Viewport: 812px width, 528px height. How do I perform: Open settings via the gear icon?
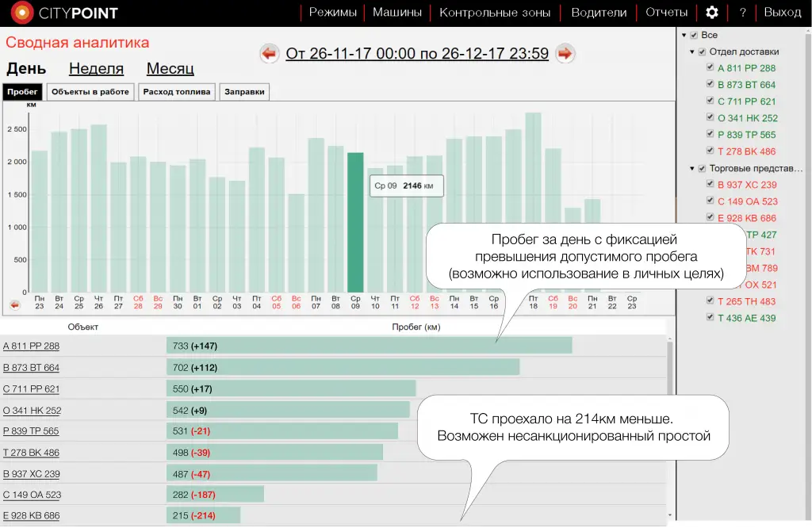712,13
